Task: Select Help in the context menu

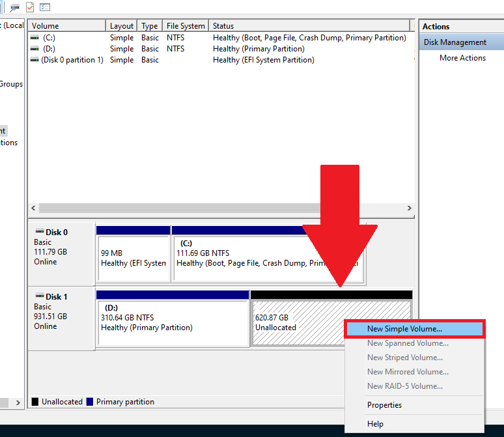Action: [375, 424]
